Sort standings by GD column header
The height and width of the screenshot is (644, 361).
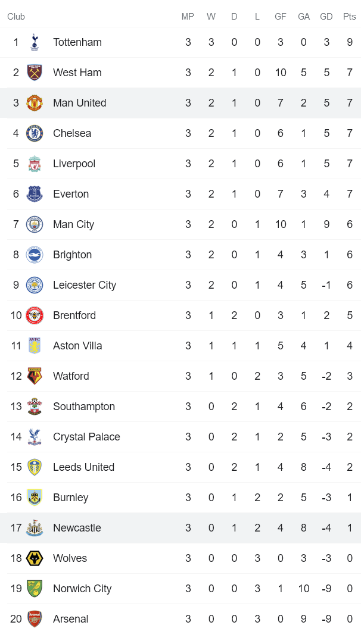[x=326, y=17]
